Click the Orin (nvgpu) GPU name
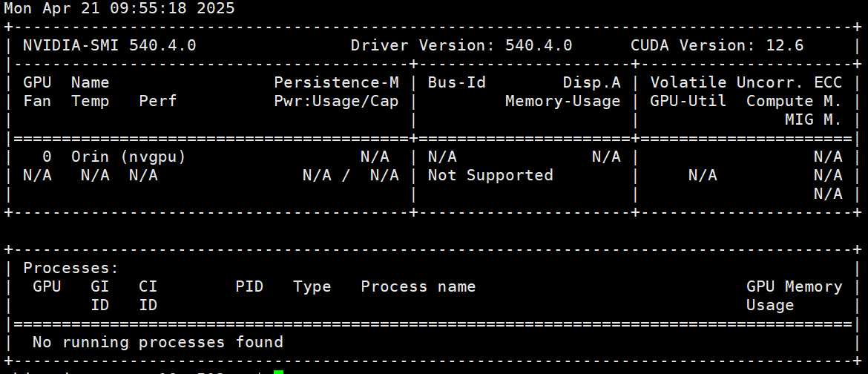This screenshot has height=374, width=868. click(128, 157)
